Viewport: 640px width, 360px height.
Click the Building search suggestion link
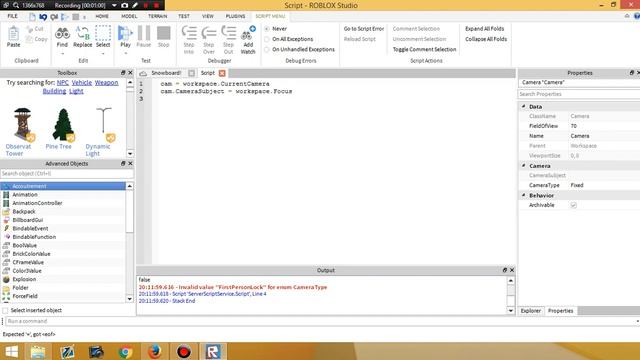coord(54,91)
